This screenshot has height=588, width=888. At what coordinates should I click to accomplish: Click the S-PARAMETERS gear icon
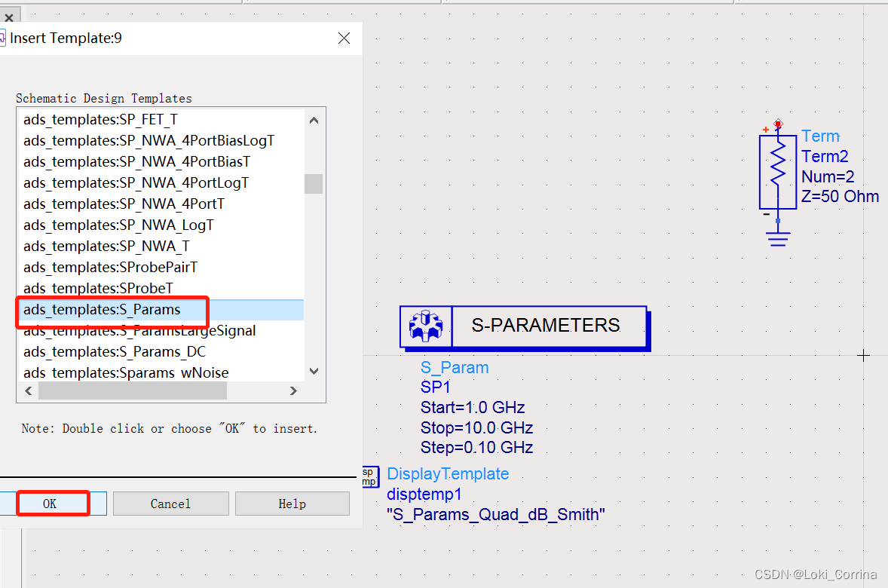pyautogui.click(x=426, y=326)
